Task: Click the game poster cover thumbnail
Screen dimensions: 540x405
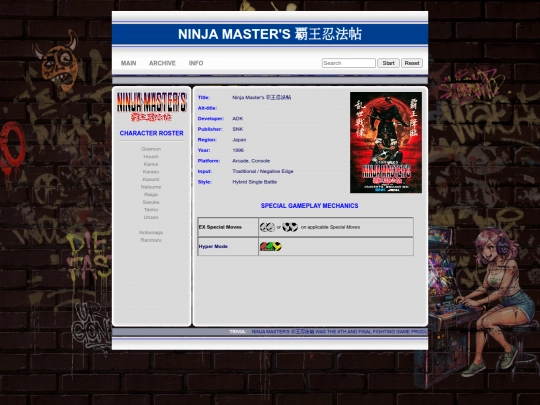Action: point(386,142)
